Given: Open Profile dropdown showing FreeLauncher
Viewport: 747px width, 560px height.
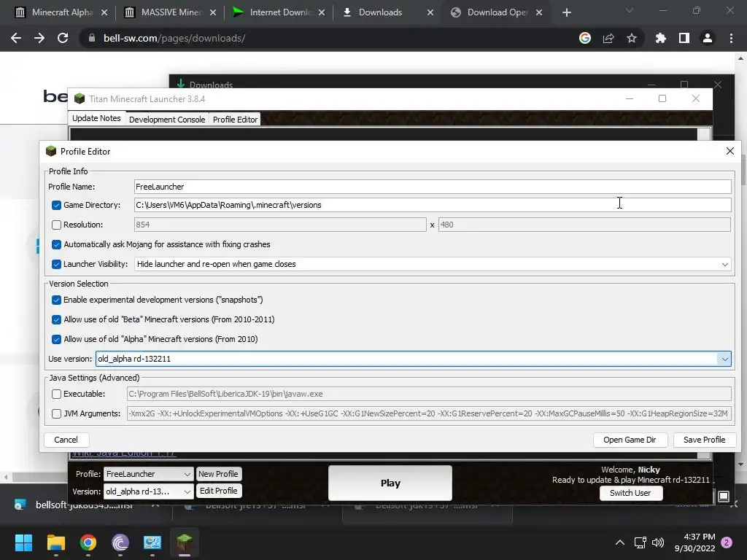Looking at the screenshot, I should 148,474.
